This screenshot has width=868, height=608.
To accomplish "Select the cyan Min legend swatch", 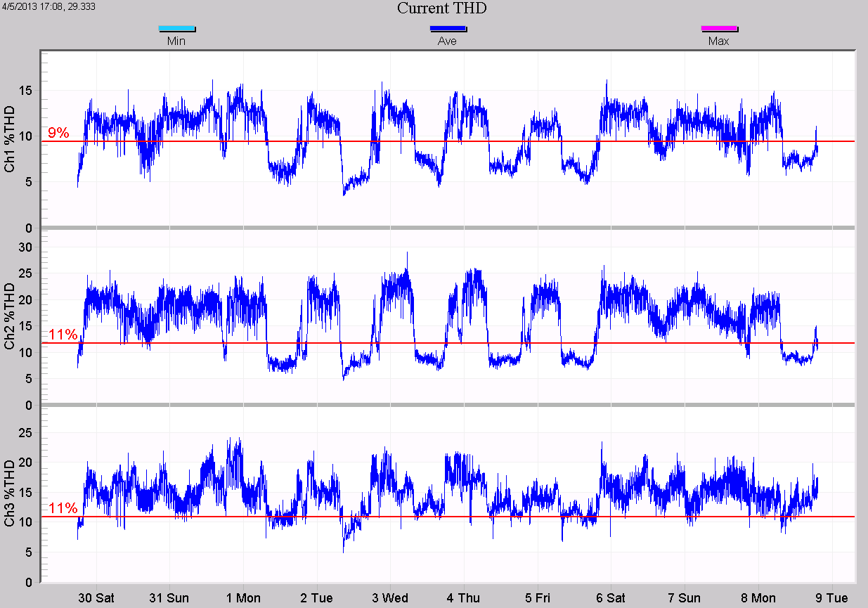I will click(176, 28).
